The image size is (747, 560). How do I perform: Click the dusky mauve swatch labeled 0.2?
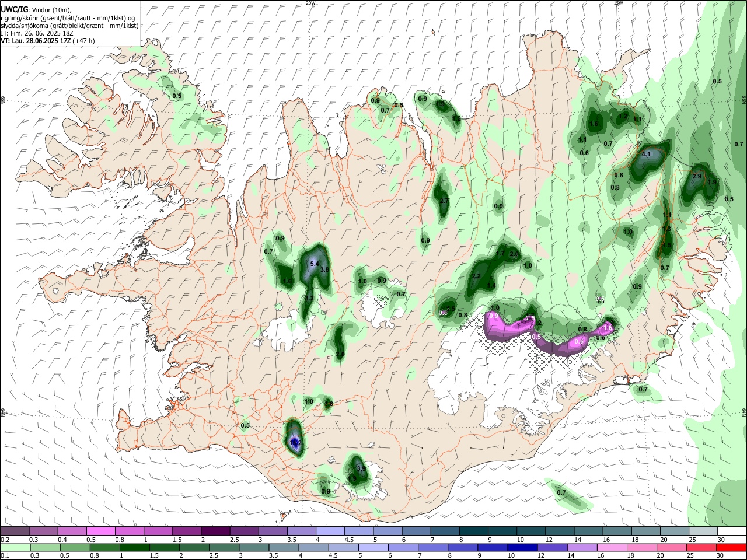[x=15, y=531]
